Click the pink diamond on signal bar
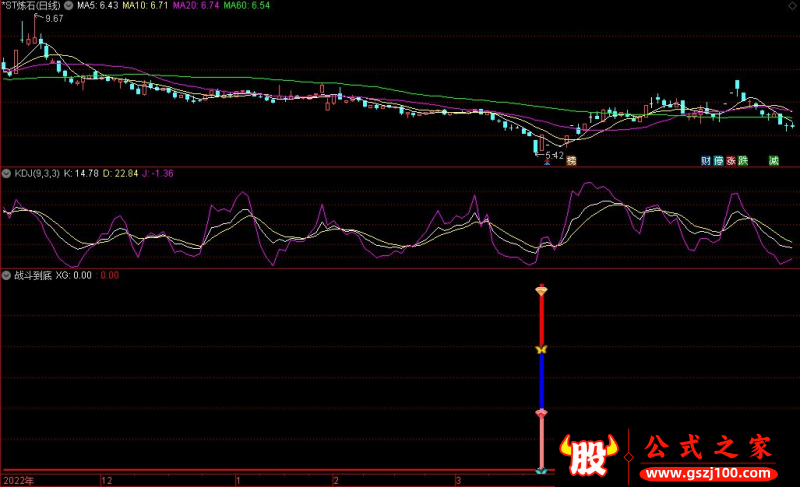The height and width of the screenshot is (487, 800). pos(541,412)
